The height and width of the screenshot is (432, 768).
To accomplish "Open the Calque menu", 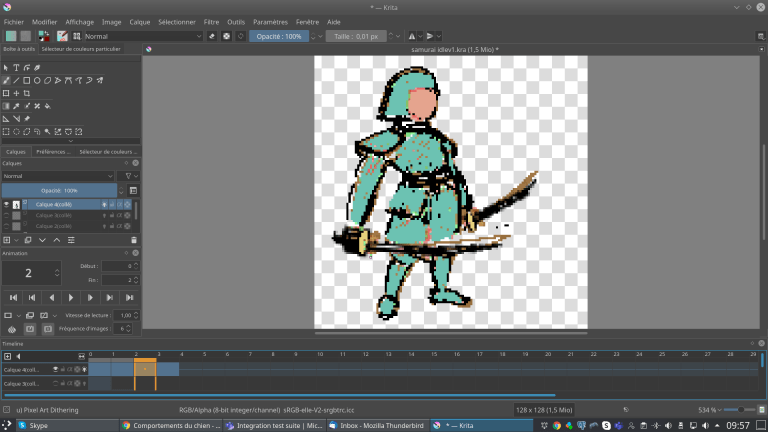I will (x=140, y=22).
